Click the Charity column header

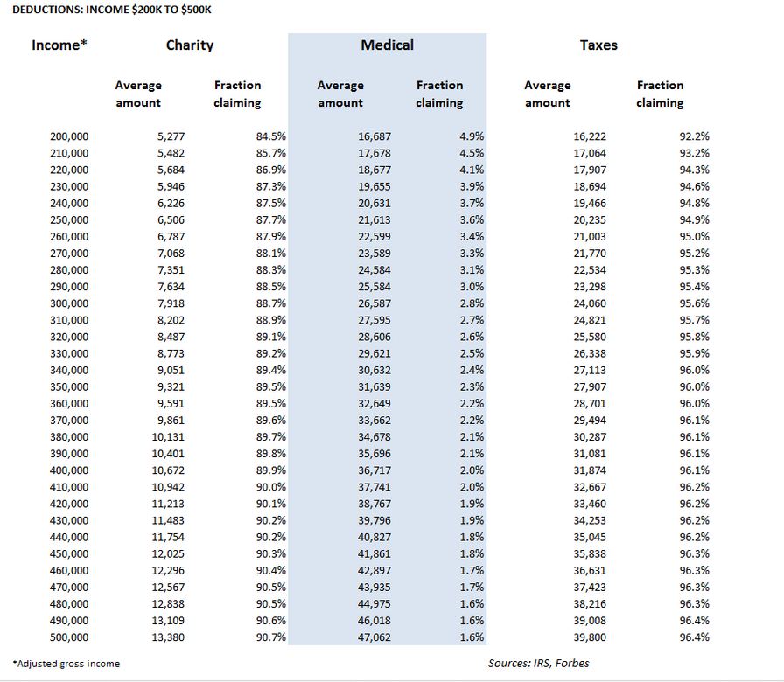[x=190, y=45]
